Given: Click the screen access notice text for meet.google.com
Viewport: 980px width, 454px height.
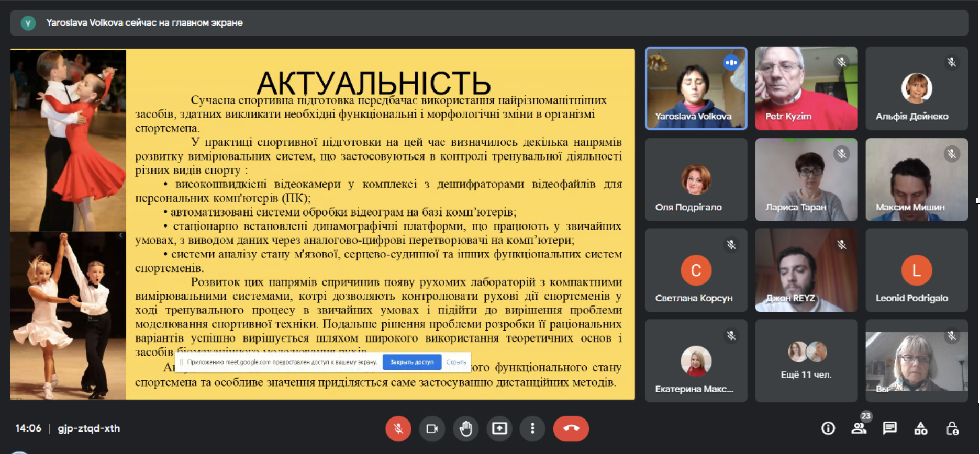Looking at the screenshot, I should pos(282,362).
